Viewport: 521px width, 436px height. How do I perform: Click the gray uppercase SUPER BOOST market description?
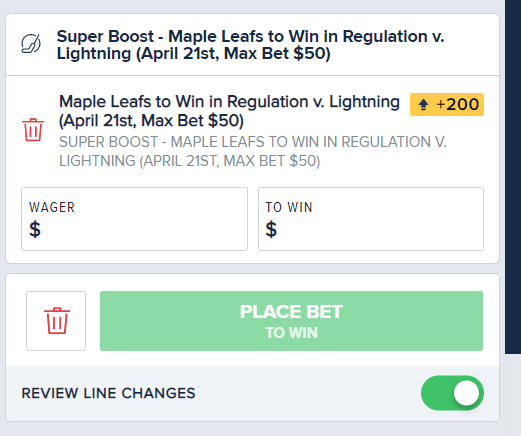click(253, 151)
